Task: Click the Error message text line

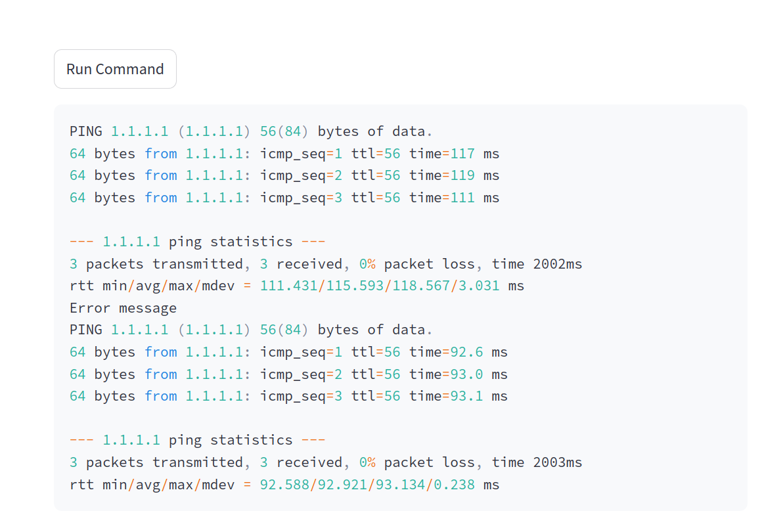Action: pyautogui.click(x=124, y=308)
